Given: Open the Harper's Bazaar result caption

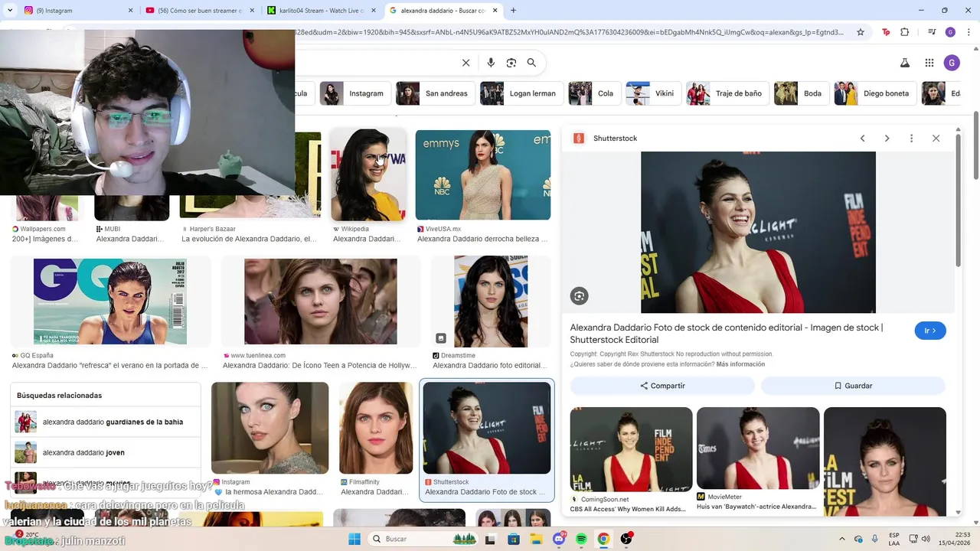Looking at the screenshot, I should [x=249, y=239].
